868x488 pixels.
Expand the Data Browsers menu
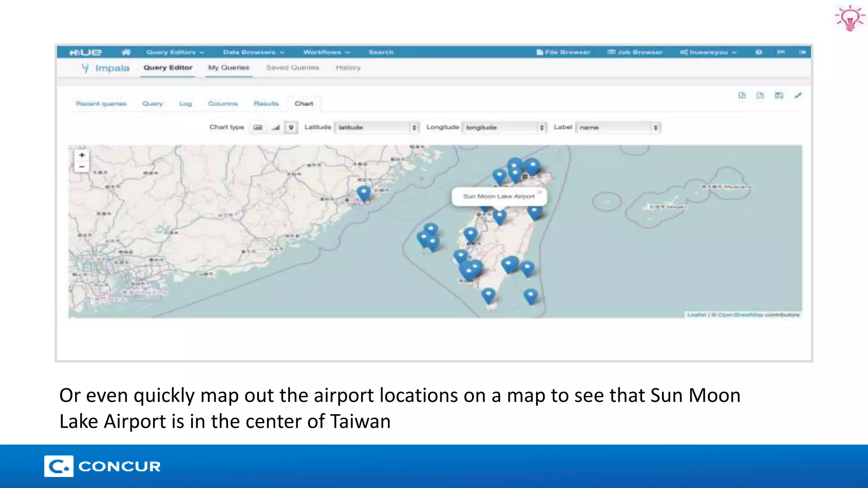(x=253, y=52)
